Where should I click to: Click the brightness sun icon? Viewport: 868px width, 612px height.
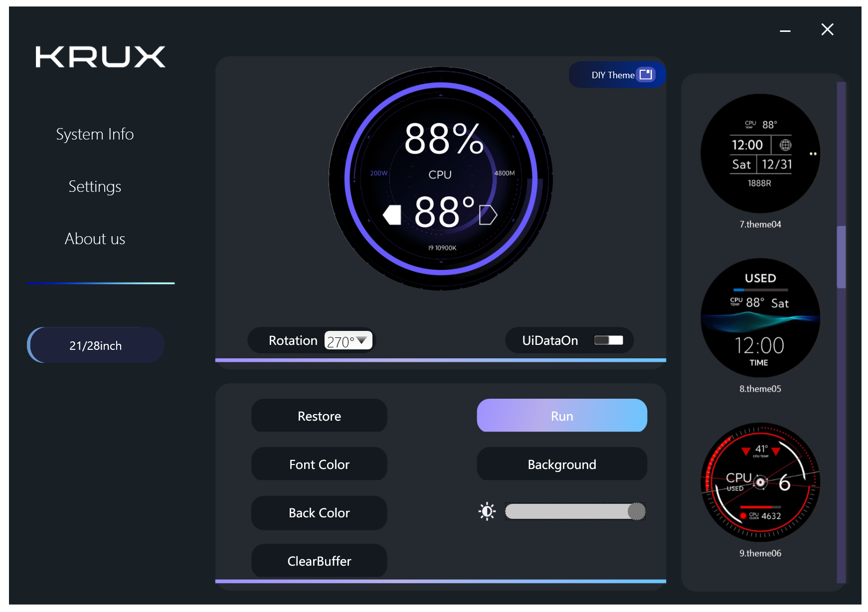pos(487,511)
